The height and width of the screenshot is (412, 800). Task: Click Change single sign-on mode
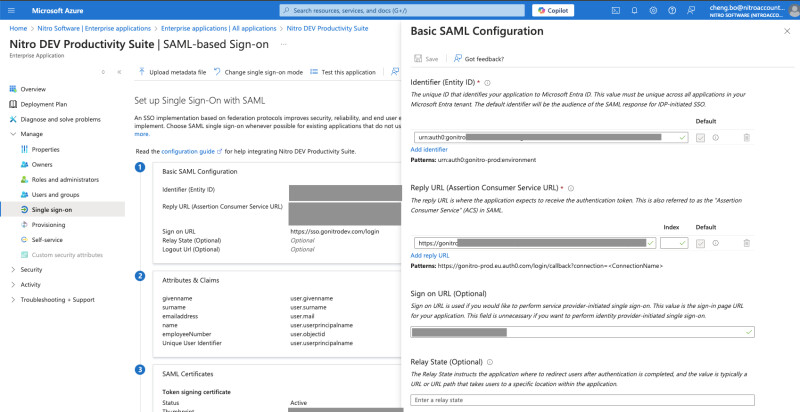[x=258, y=72]
